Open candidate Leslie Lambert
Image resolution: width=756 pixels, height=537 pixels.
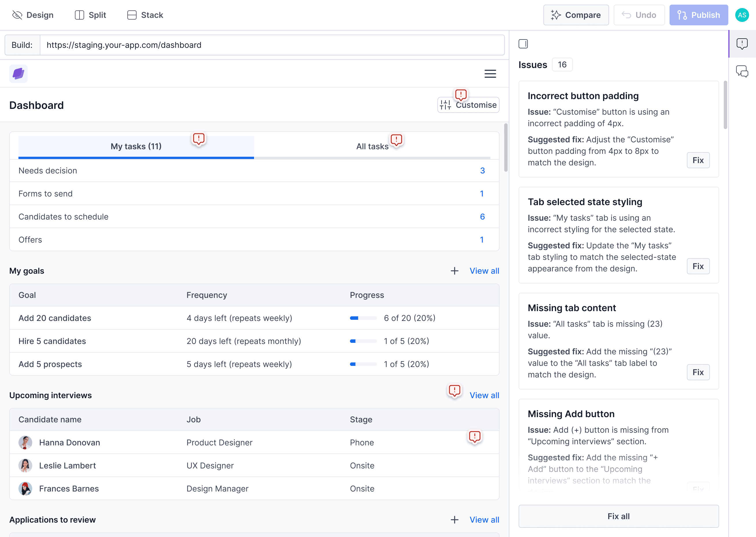67,466
